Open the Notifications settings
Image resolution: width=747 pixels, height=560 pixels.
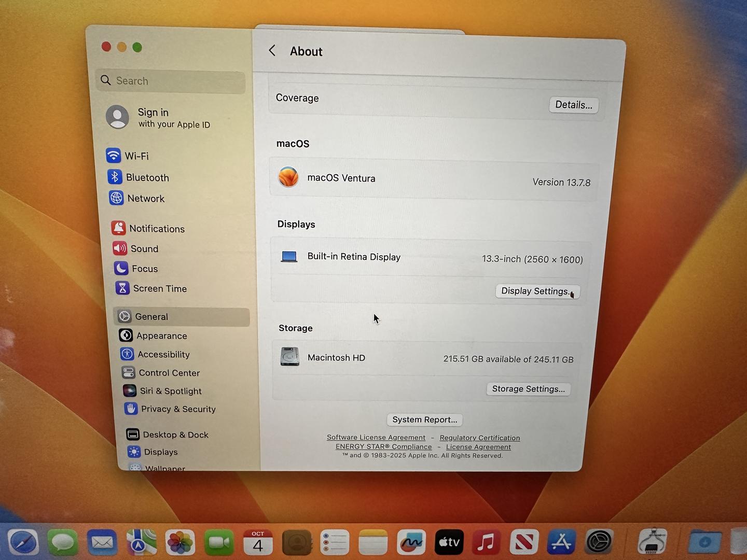pos(156,229)
